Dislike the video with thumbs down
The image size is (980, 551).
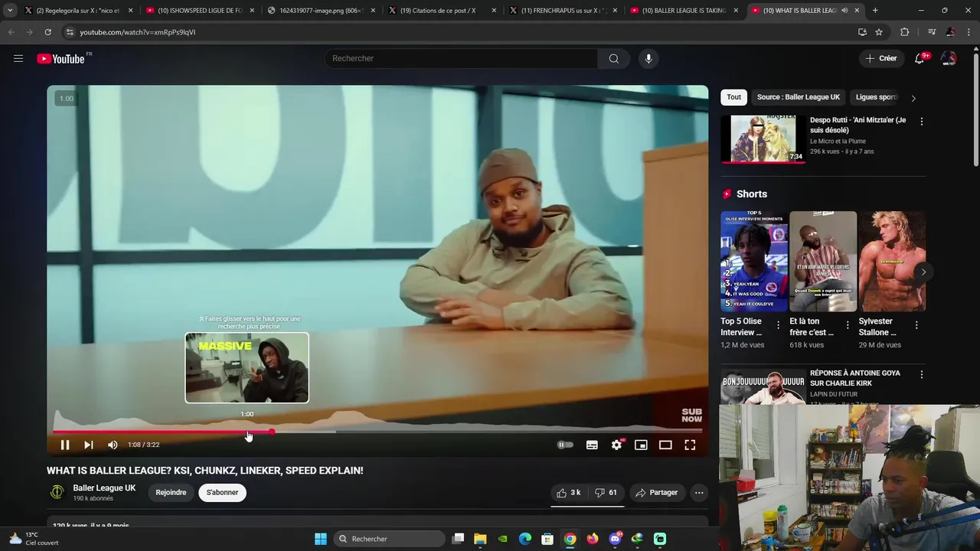(x=606, y=493)
